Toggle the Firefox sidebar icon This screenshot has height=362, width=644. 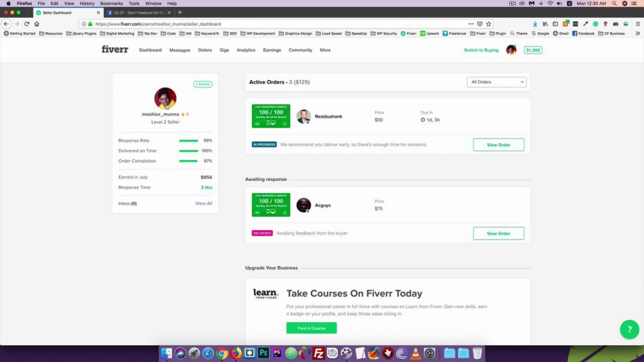[x=555, y=24]
